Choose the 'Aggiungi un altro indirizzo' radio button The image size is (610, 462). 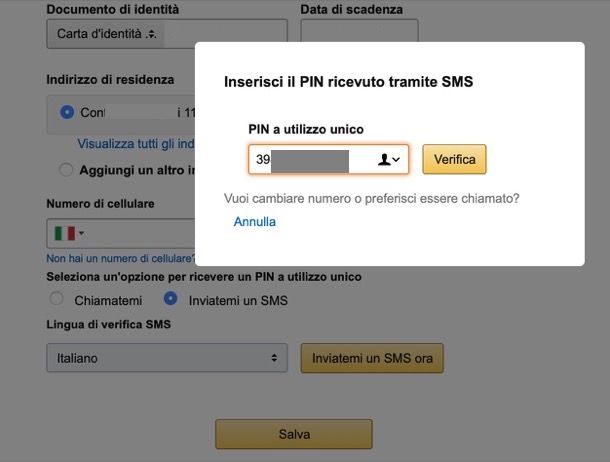tap(66, 170)
